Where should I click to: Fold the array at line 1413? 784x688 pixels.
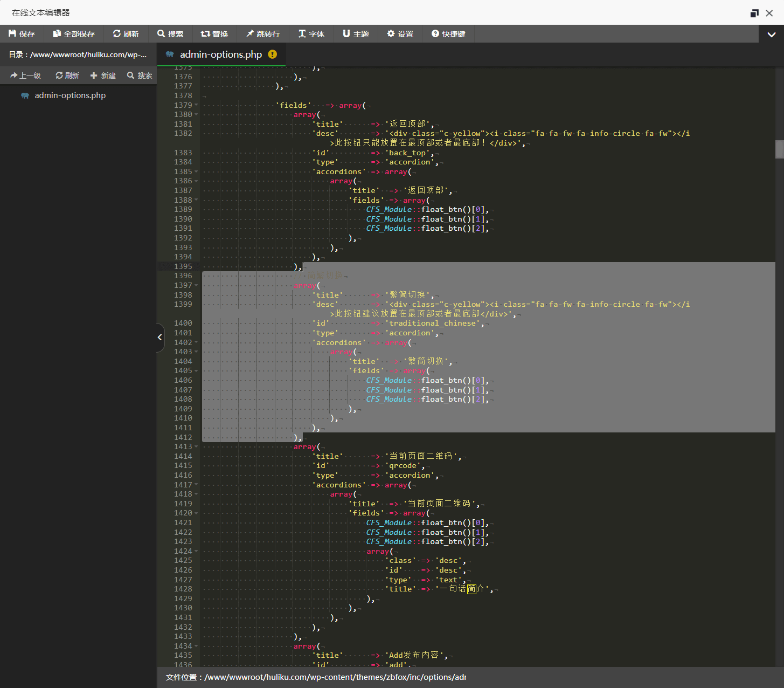(196, 447)
